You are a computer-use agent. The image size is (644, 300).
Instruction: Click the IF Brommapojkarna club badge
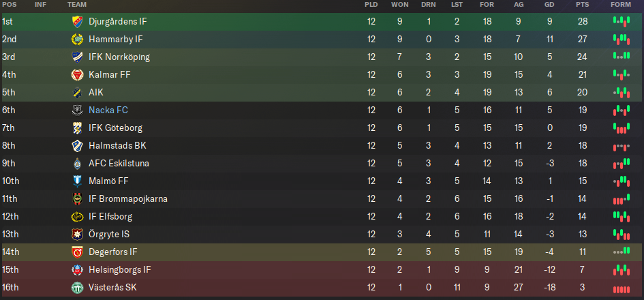(76, 199)
